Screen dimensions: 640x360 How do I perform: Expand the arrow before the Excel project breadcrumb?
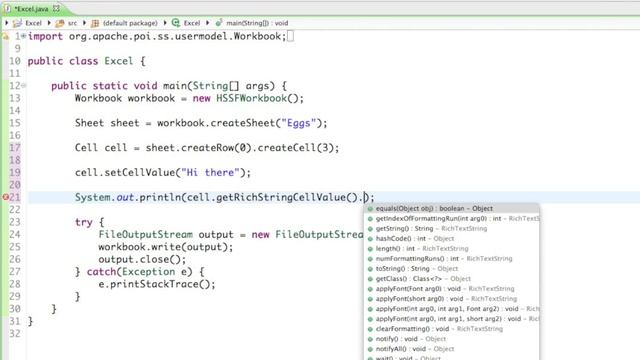pos(7,23)
